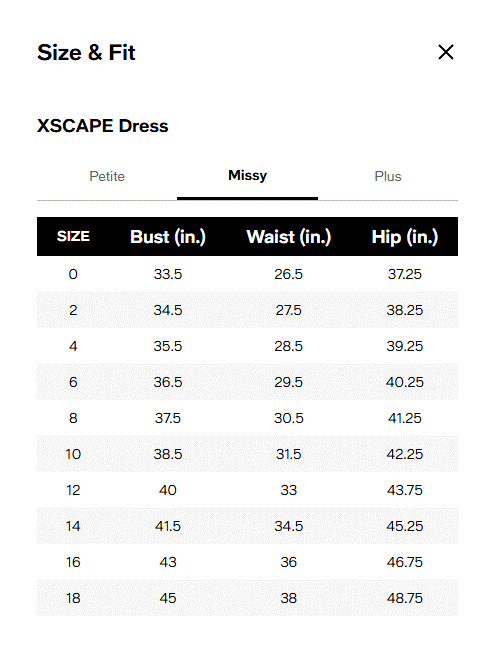Click the Bust (in.) column header
Viewport: 500px width, 663px height.
point(168,237)
